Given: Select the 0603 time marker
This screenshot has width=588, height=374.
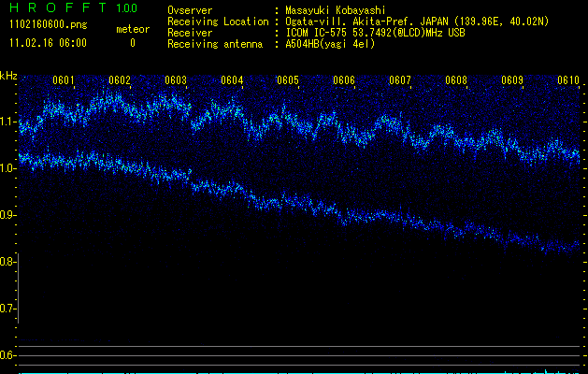Looking at the screenshot, I should point(176,80).
